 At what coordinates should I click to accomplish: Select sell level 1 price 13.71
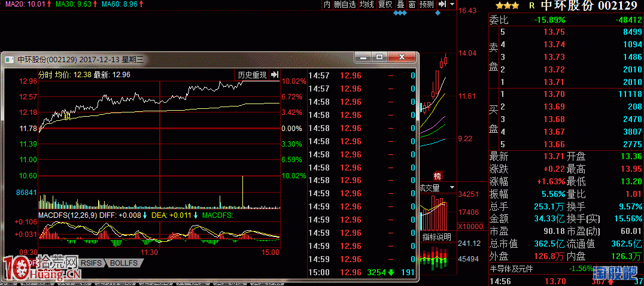[x=554, y=82]
